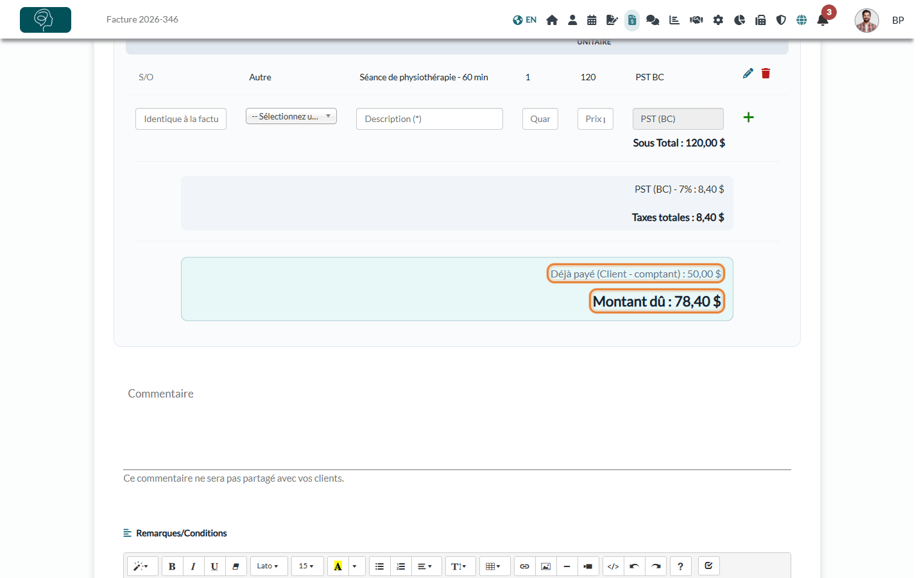Screen dimensions: 924x578
Task: Click the application logo
Action: [46, 20]
